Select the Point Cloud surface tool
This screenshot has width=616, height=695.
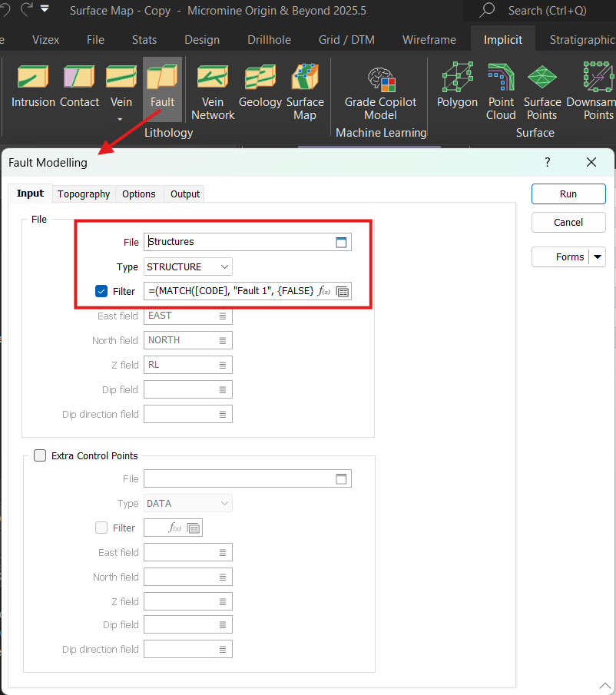point(501,91)
